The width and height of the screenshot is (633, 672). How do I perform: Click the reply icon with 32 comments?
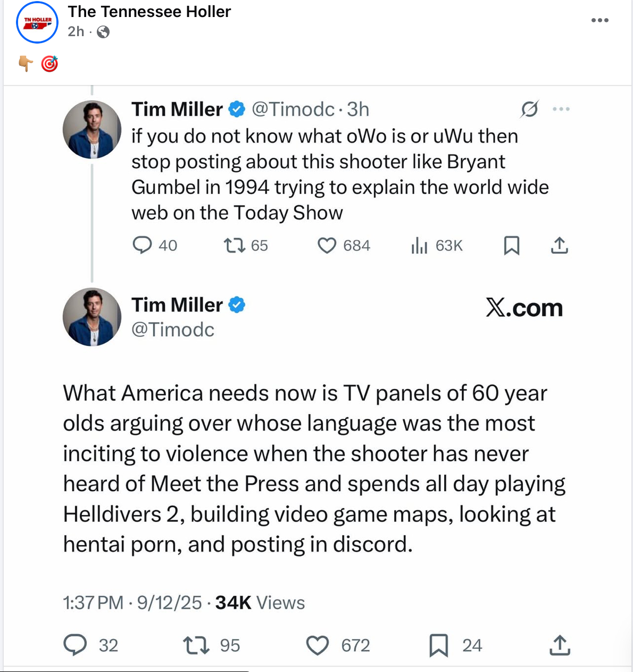(75, 645)
